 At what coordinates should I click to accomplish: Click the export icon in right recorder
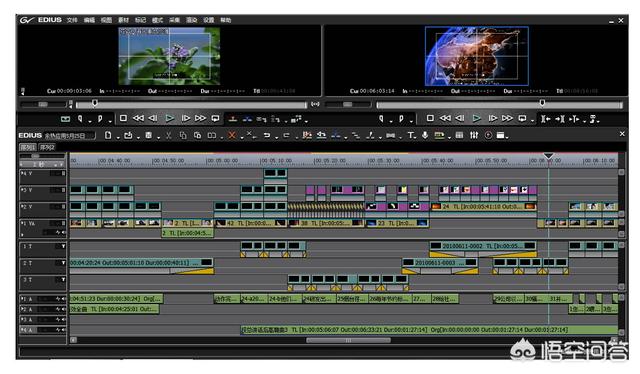click(x=593, y=119)
